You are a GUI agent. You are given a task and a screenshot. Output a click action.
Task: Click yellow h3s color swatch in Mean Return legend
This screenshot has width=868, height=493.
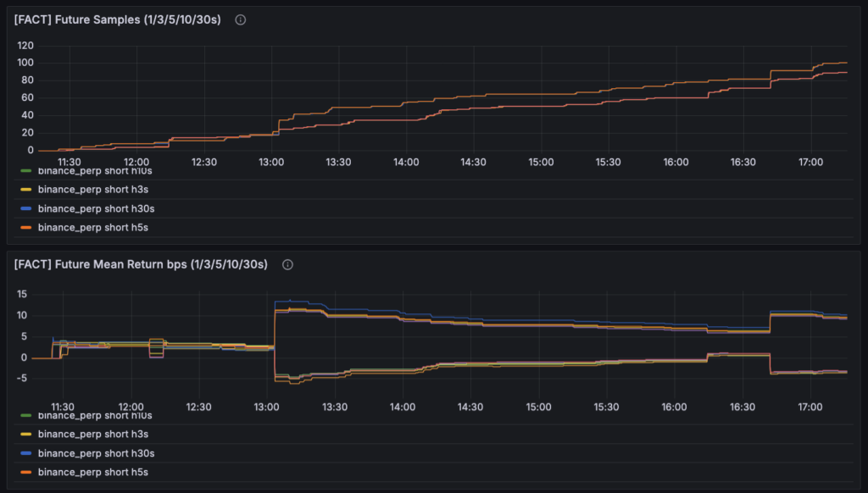(25, 434)
